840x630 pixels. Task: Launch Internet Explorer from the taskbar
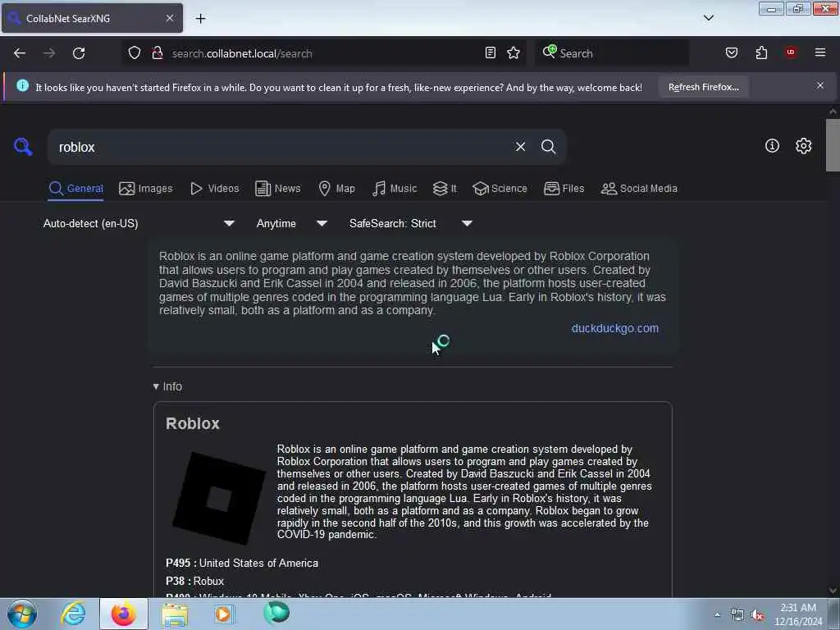(73, 614)
